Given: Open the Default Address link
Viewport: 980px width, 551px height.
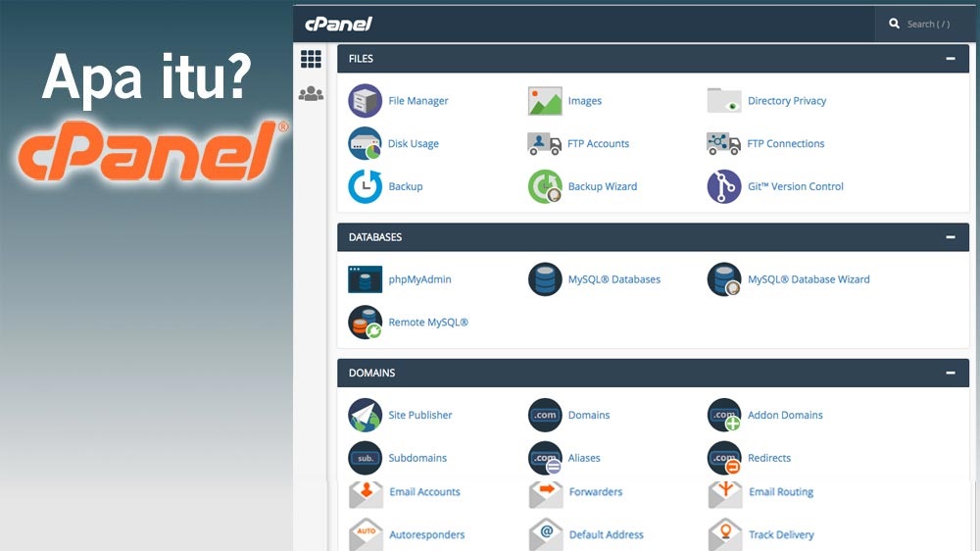Looking at the screenshot, I should (607, 534).
